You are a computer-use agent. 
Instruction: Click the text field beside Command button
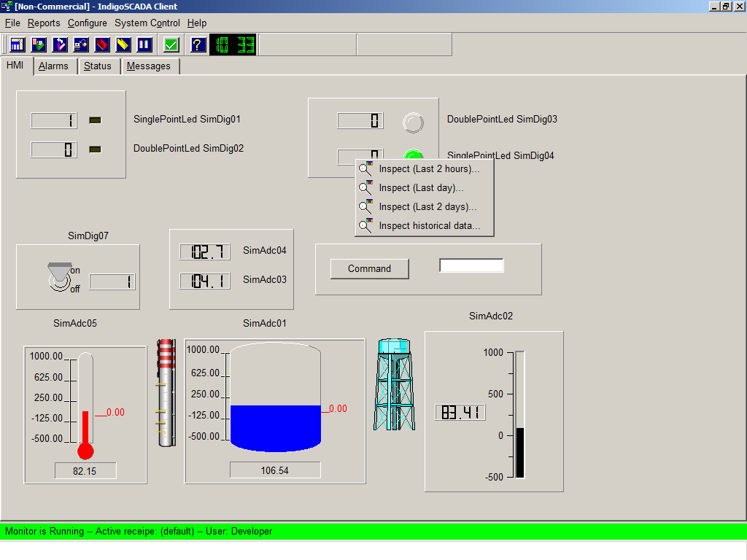pyautogui.click(x=471, y=266)
